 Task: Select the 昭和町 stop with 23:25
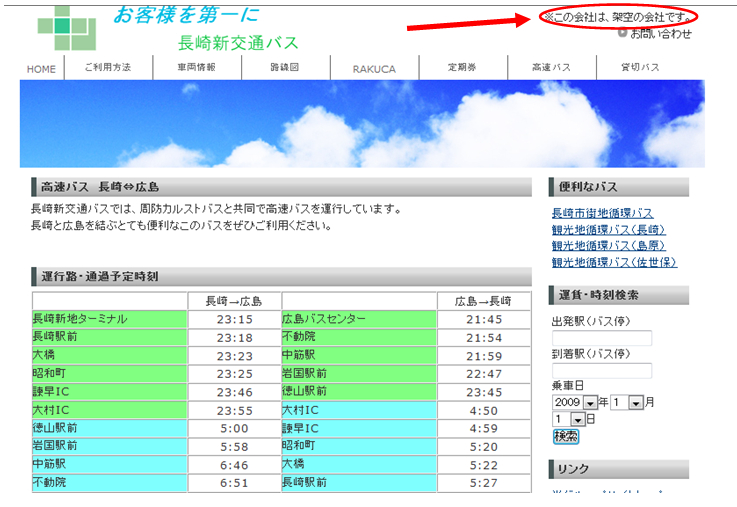tap(110, 374)
